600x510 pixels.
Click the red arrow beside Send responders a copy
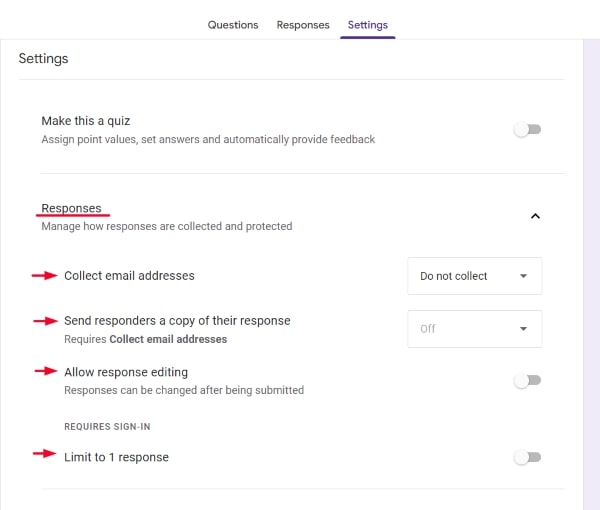45,321
